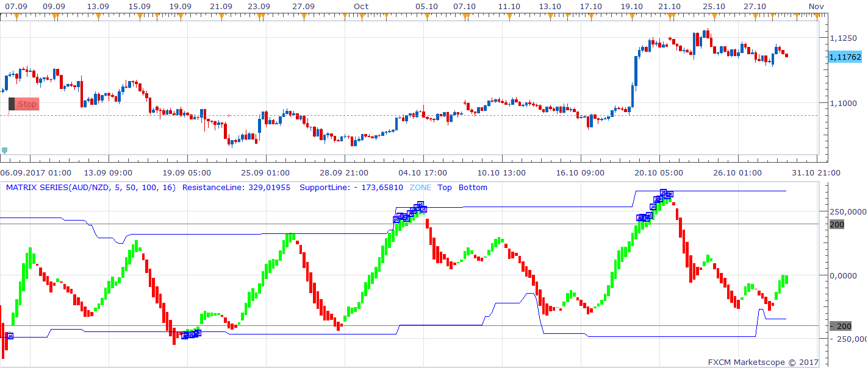
Task: Click the 06.09.2017 01:00 time label
Action: [35, 172]
